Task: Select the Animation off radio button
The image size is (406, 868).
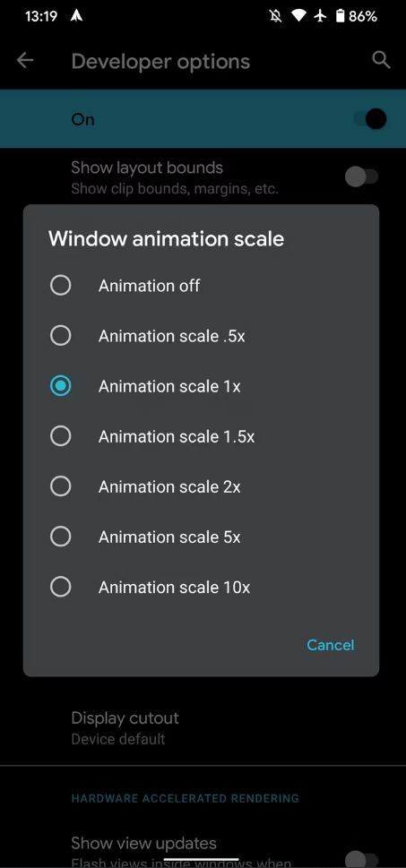Action: click(x=60, y=286)
